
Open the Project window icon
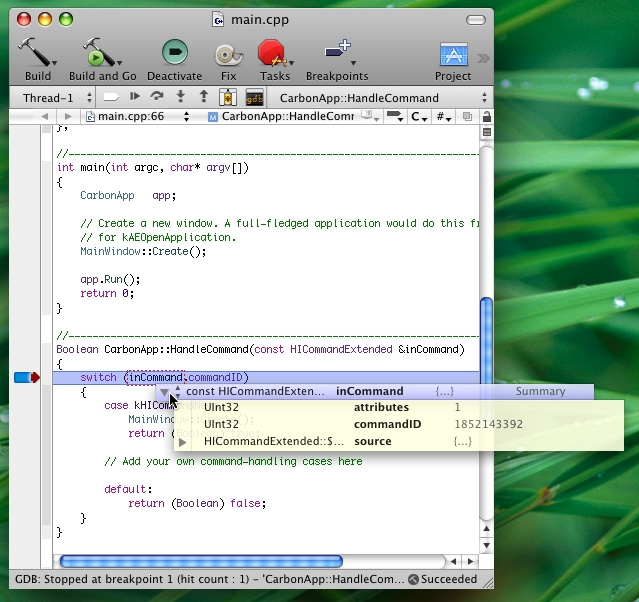point(453,53)
